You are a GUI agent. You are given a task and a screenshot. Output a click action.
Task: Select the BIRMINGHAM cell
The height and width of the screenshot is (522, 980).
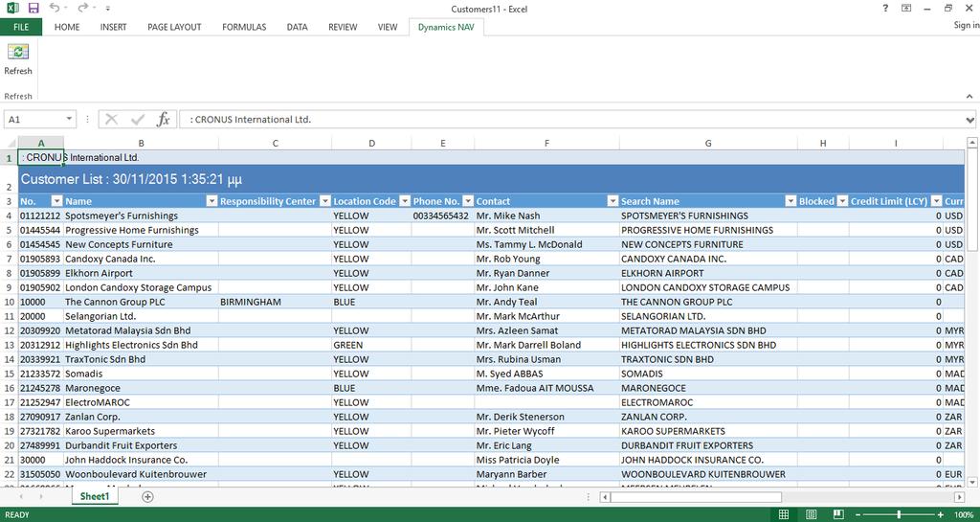275,302
